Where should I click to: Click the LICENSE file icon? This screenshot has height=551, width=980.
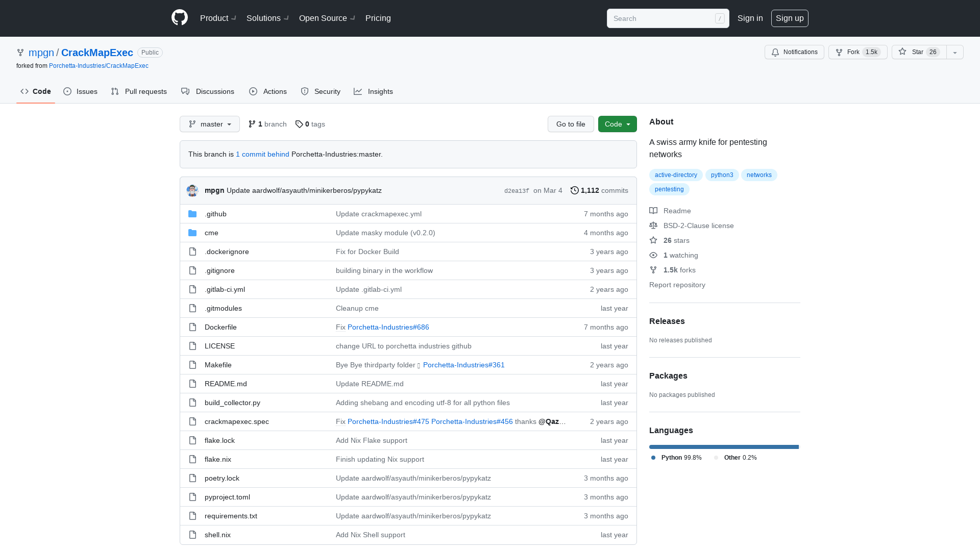192,346
